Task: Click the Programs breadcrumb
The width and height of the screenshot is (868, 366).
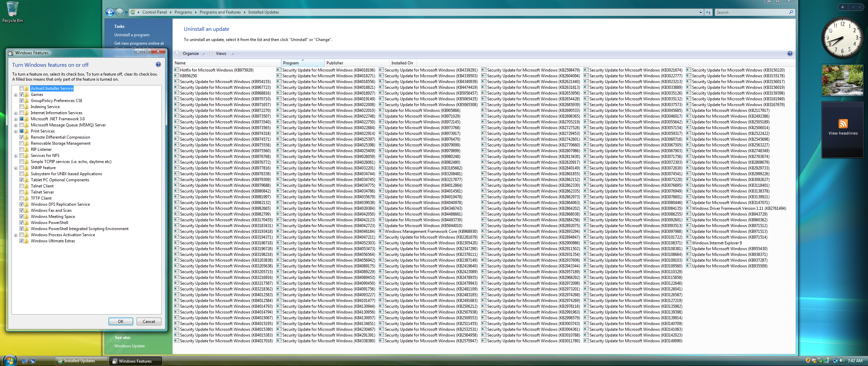Action: point(183,12)
